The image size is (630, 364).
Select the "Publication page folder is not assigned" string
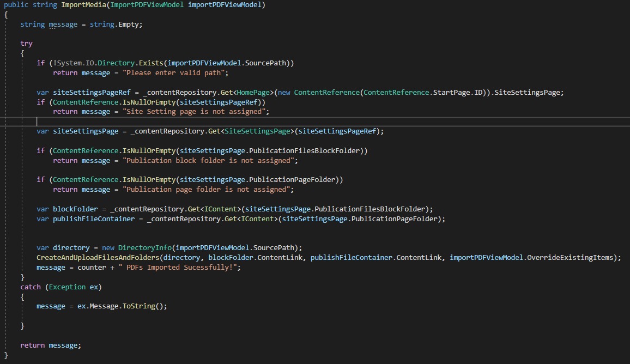[x=208, y=190]
